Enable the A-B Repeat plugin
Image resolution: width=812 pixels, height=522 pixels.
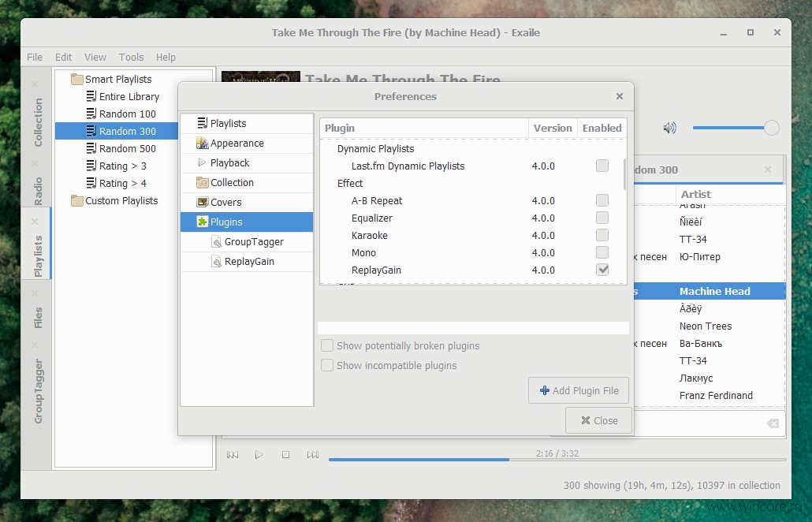pyautogui.click(x=602, y=200)
